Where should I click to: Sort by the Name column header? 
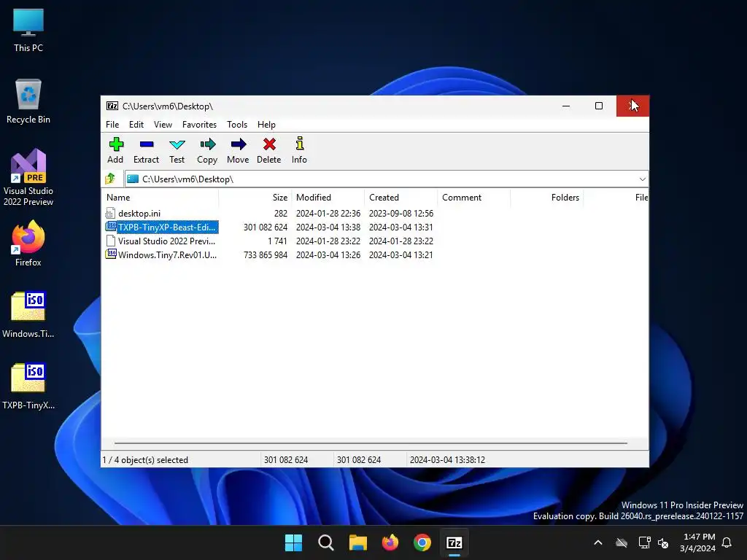pyautogui.click(x=160, y=197)
